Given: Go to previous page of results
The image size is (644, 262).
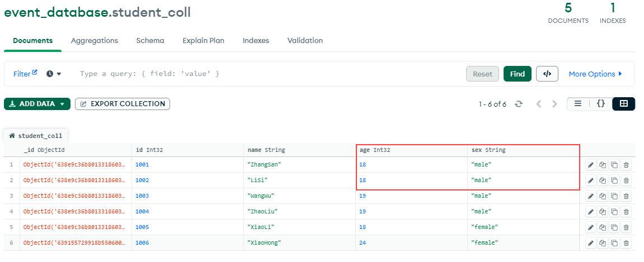Looking at the screenshot, I should (x=539, y=104).
